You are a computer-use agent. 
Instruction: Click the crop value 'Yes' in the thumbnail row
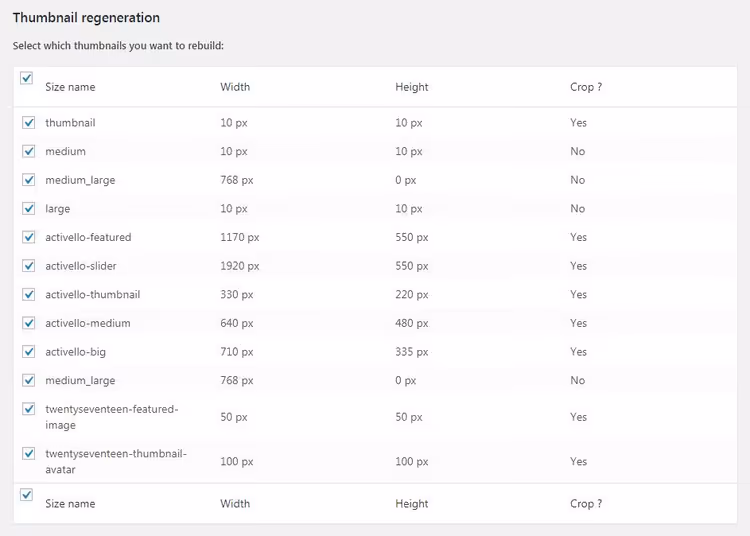[578, 123]
